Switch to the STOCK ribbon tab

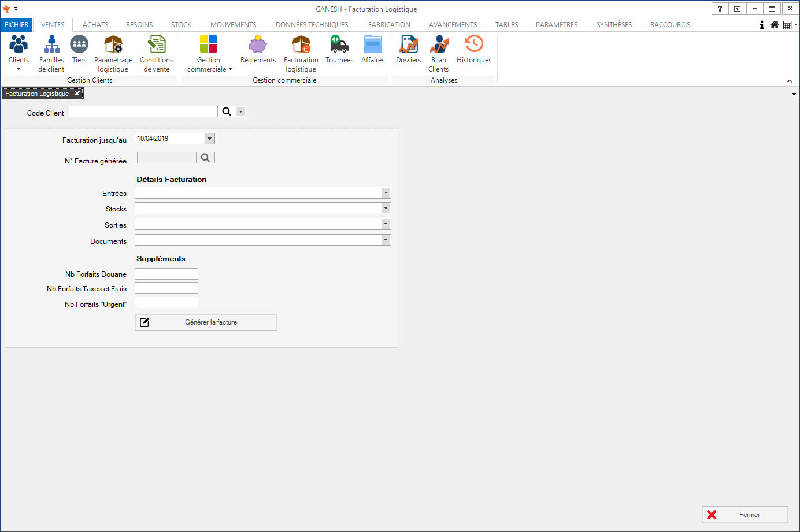[x=181, y=25]
